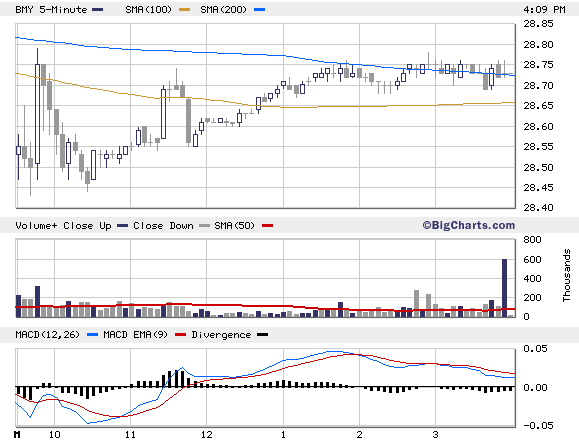The image size is (579, 444).
Task: Click the red SMA(50) legend swatch
Action: click(x=268, y=226)
